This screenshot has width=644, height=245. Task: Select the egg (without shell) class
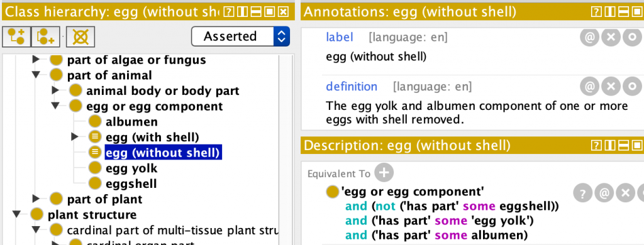[164, 153]
